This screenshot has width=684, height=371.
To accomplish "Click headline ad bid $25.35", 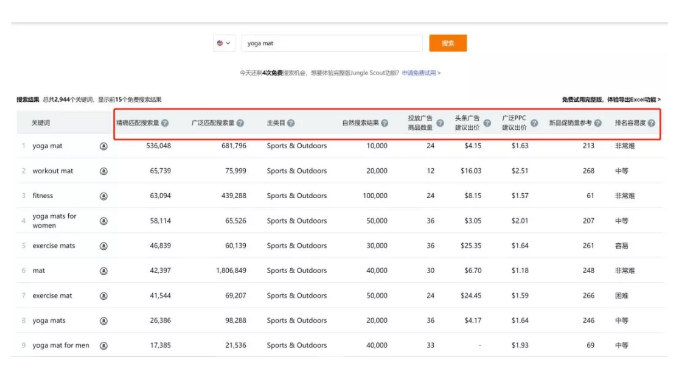I will (471, 246).
